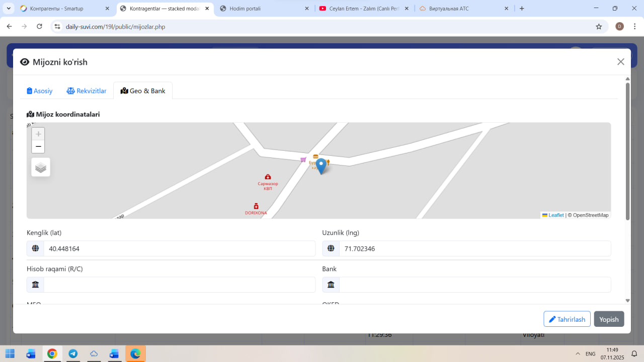Open the map layers control

(x=41, y=167)
